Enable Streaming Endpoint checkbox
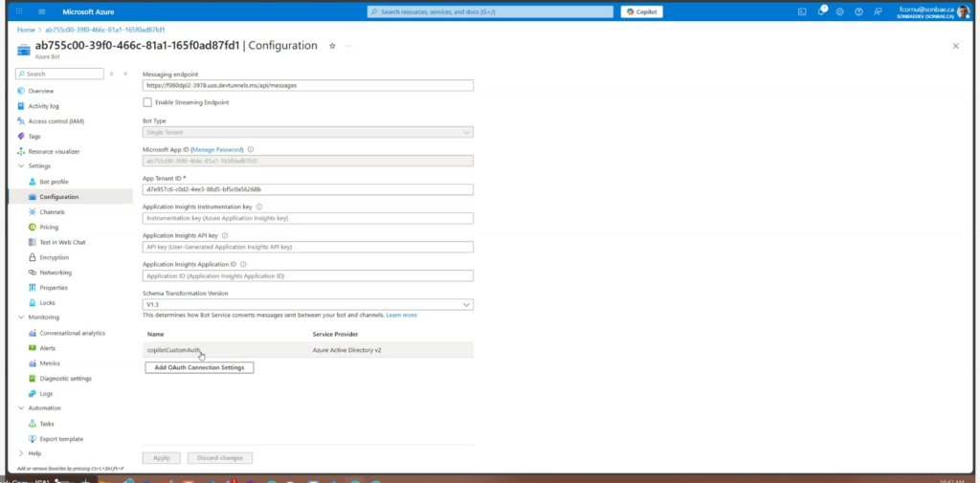Screen dimensions: 980x483 tap(147, 102)
